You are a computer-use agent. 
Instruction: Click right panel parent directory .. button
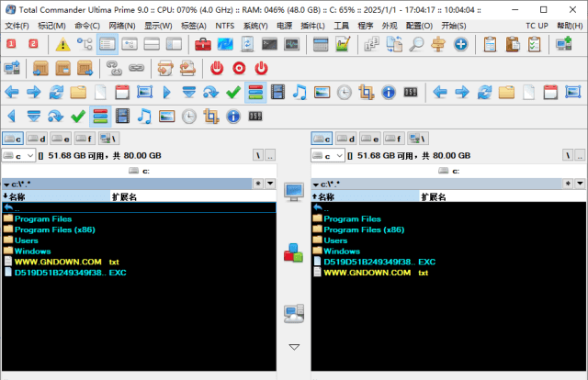(580, 155)
